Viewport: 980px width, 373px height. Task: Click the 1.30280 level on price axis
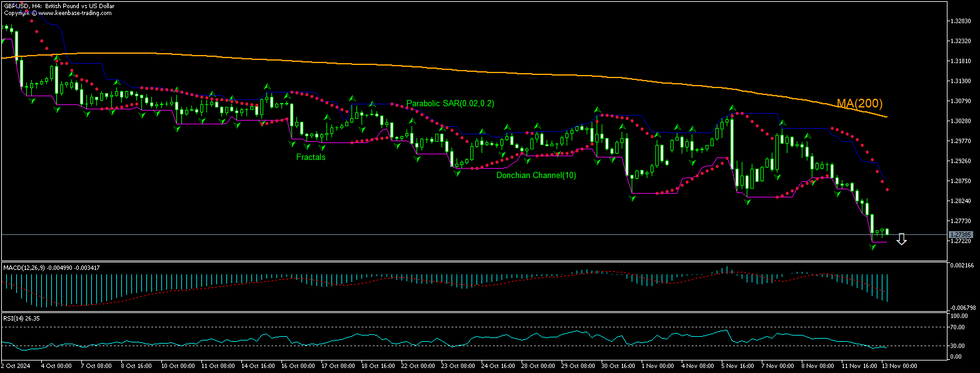tap(960, 121)
